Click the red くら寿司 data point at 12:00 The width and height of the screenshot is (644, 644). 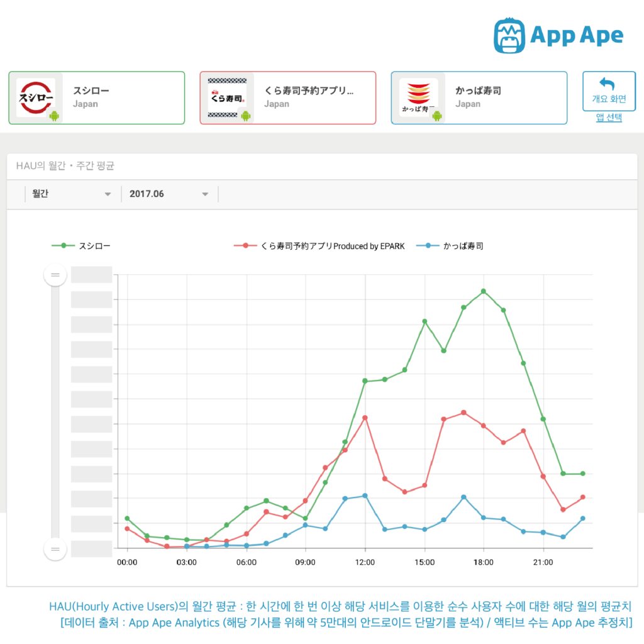365,418
